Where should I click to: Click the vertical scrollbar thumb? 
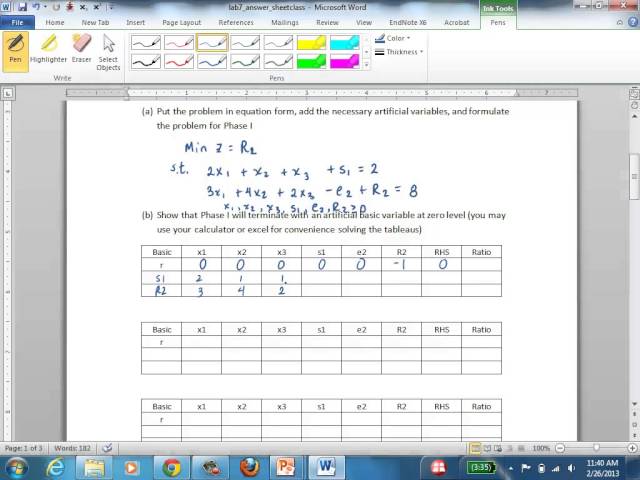tap(634, 176)
